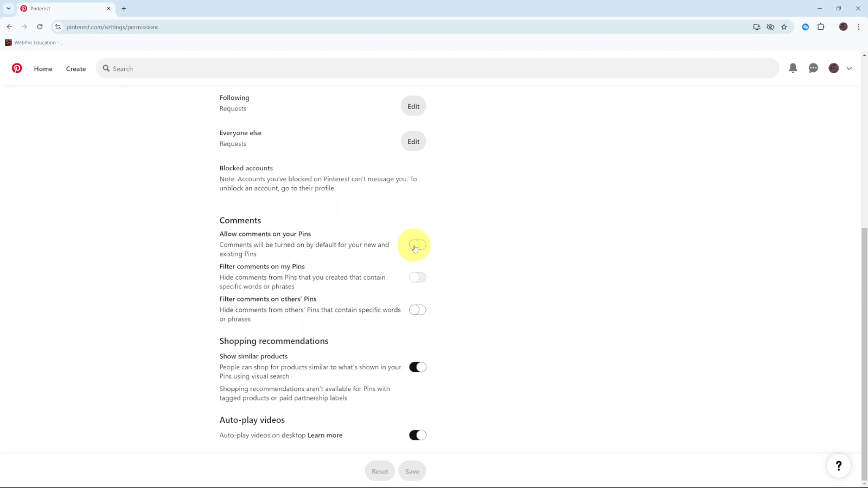Click the Reset button
The height and width of the screenshot is (488, 868).
pos(380,471)
